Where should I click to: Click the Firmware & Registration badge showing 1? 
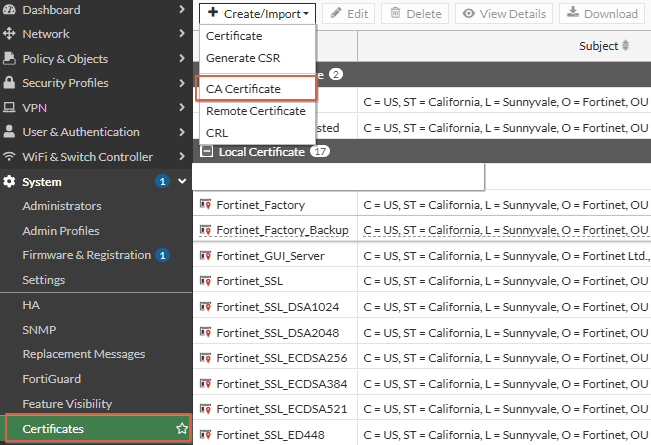pyautogui.click(x=162, y=255)
